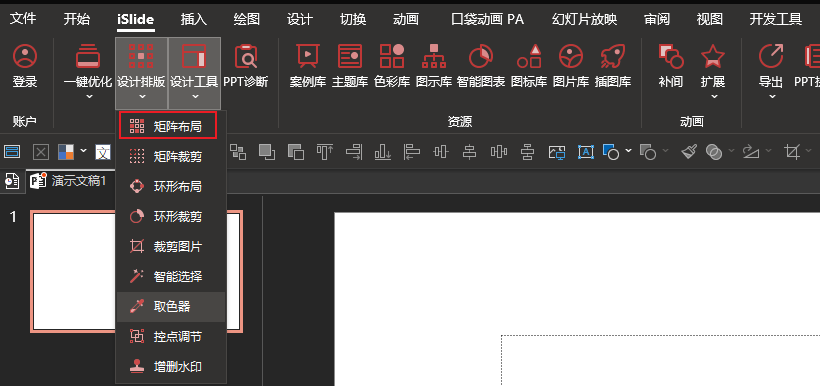The image size is (820, 386).
Task: Switch to the 开始 ribbon tab
Action: 77,19
